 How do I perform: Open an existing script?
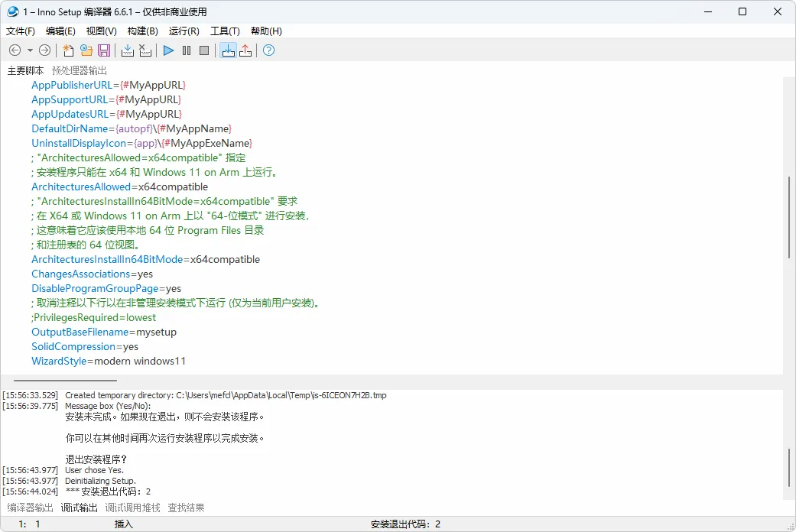coord(86,50)
